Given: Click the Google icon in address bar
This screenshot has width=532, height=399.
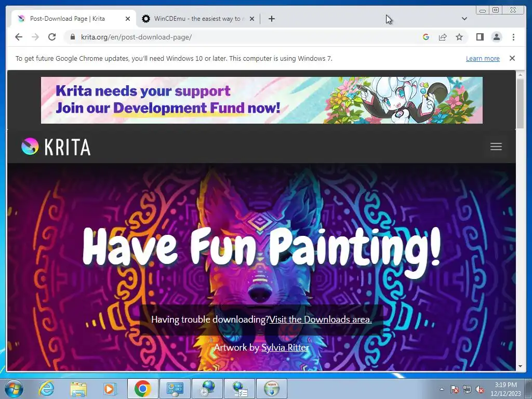Looking at the screenshot, I should coord(426,37).
